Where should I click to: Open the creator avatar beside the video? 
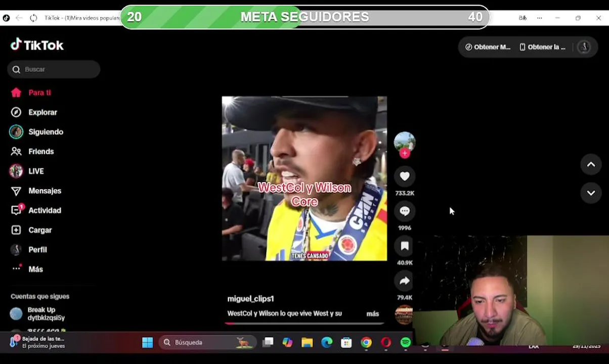(x=405, y=142)
